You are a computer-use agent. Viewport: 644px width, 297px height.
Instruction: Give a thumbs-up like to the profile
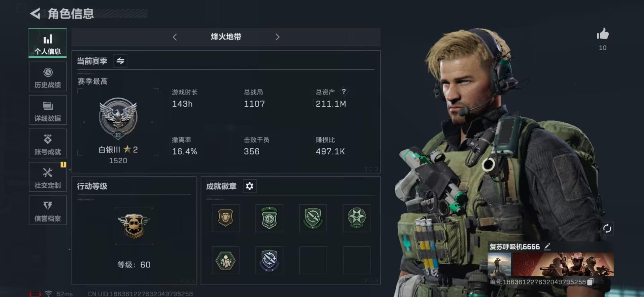(603, 34)
